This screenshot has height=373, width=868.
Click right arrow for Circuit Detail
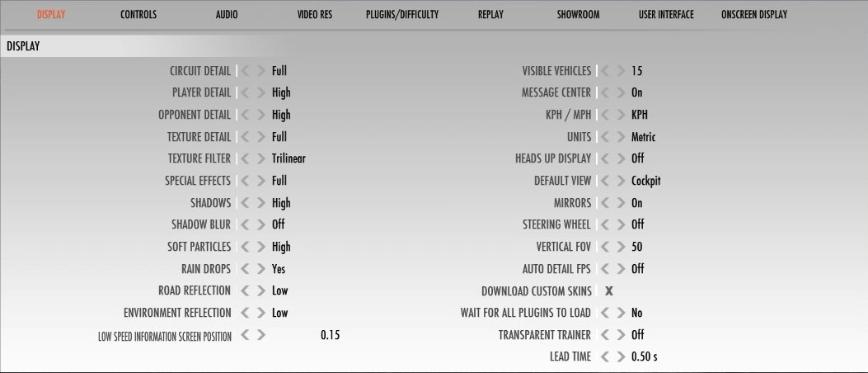point(261,71)
